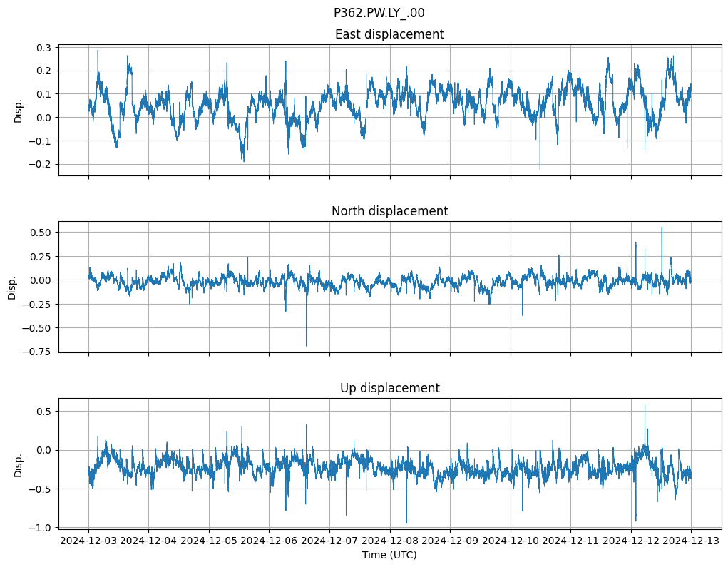Screen dimensions: 728x567
Task: Click the Disp. label of the North plot
Action: pyautogui.click(x=13, y=287)
